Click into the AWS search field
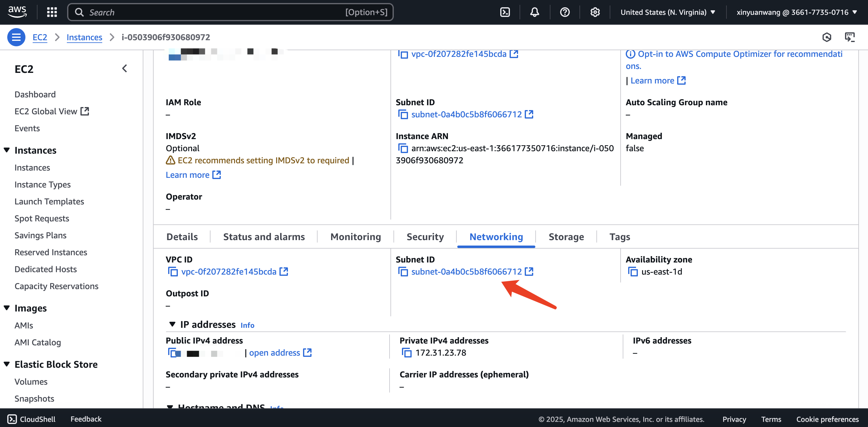Viewport: 868px width, 427px height. [216, 12]
